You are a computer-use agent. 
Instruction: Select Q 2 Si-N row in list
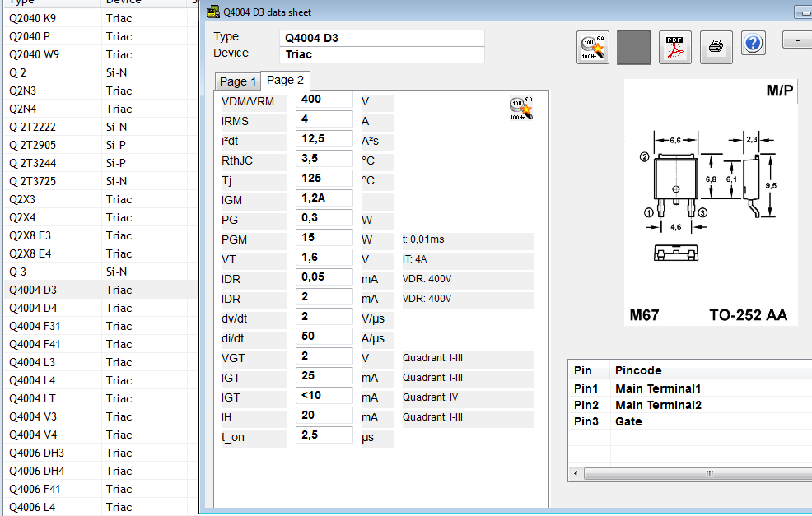click(x=100, y=72)
